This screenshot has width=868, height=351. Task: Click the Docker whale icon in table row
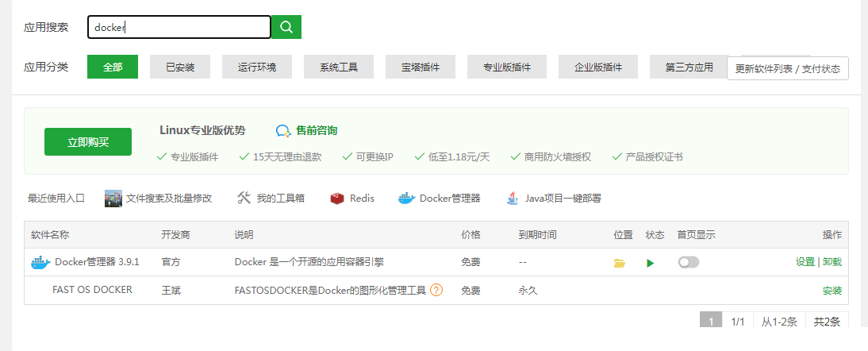tap(40, 262)
